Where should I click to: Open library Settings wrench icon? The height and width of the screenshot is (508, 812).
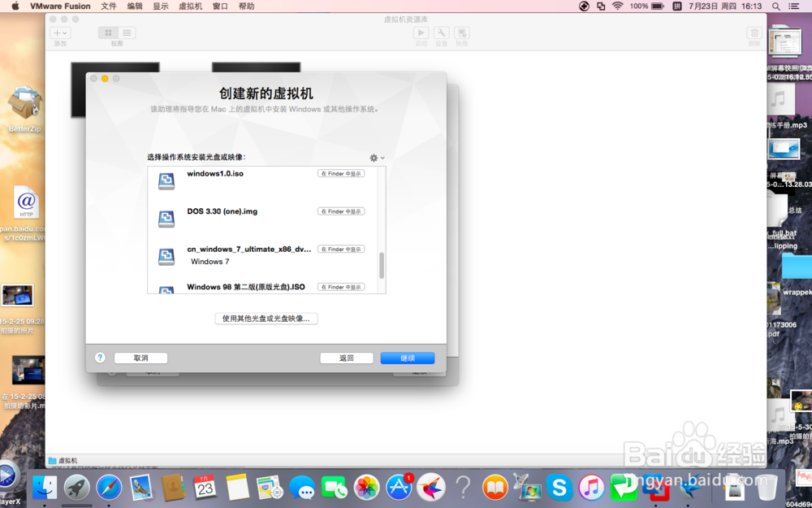pyautogui.click(x=441, y=33)
